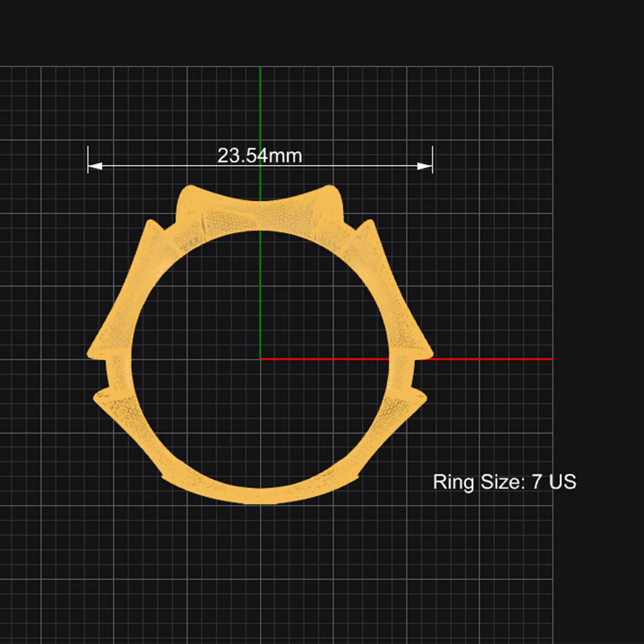
Task: Select the right arrowhead of the dimension line
Action: click(x=425, y=166)
